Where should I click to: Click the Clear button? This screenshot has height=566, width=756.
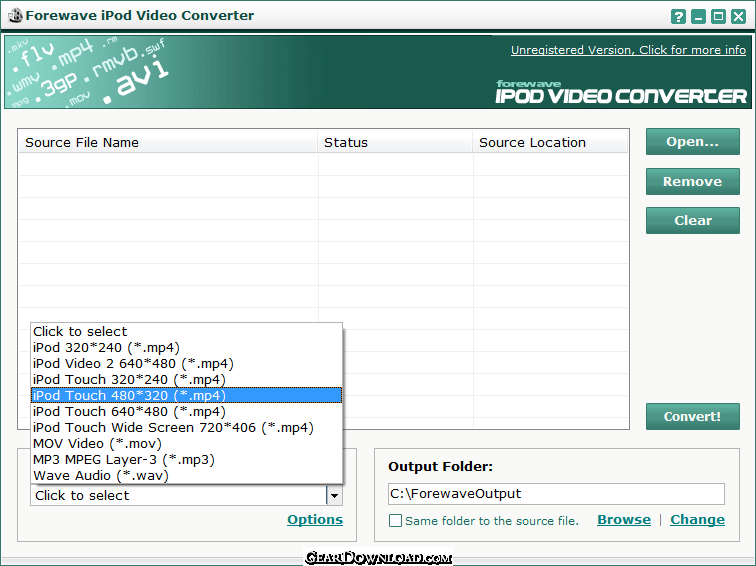tap(692, 220)
